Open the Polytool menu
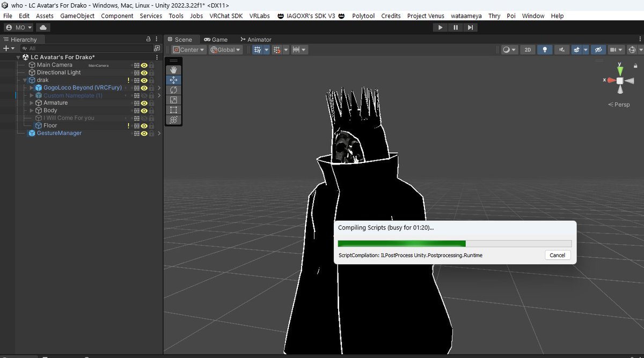This screenshot has width=644, height=358. point(363,16)
